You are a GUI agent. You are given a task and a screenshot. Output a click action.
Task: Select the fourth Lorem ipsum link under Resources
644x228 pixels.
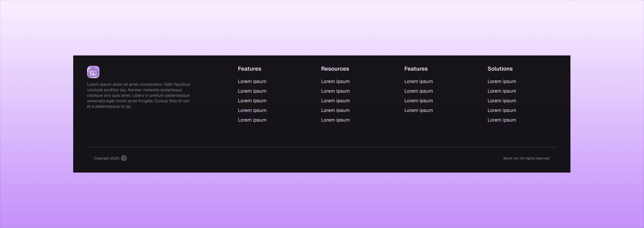(x=335, y=110)
